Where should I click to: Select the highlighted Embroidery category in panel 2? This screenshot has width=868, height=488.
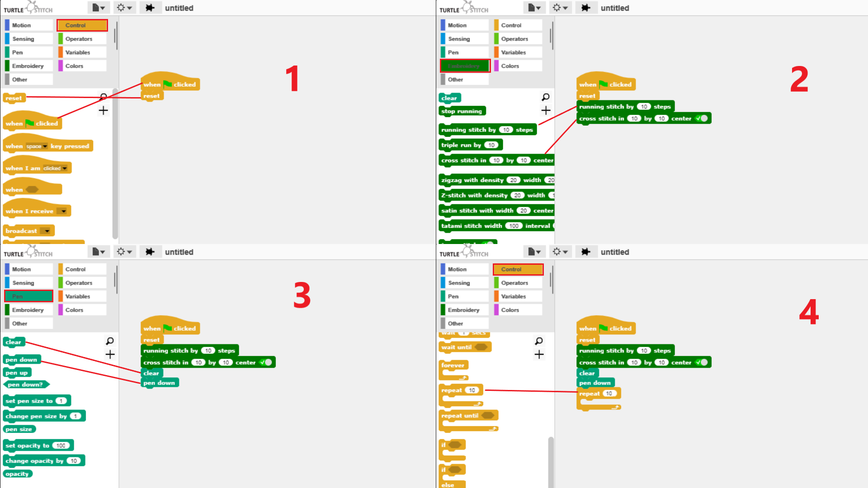point(465,66)
